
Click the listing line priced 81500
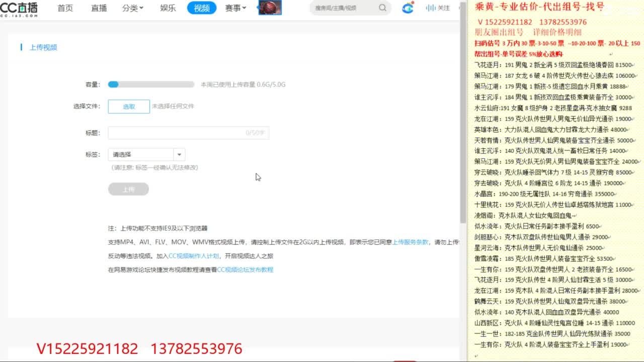point(554,65)
